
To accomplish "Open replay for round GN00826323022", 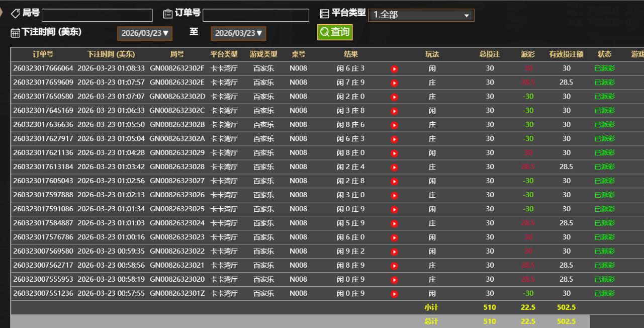I will [x=394, y=252].
